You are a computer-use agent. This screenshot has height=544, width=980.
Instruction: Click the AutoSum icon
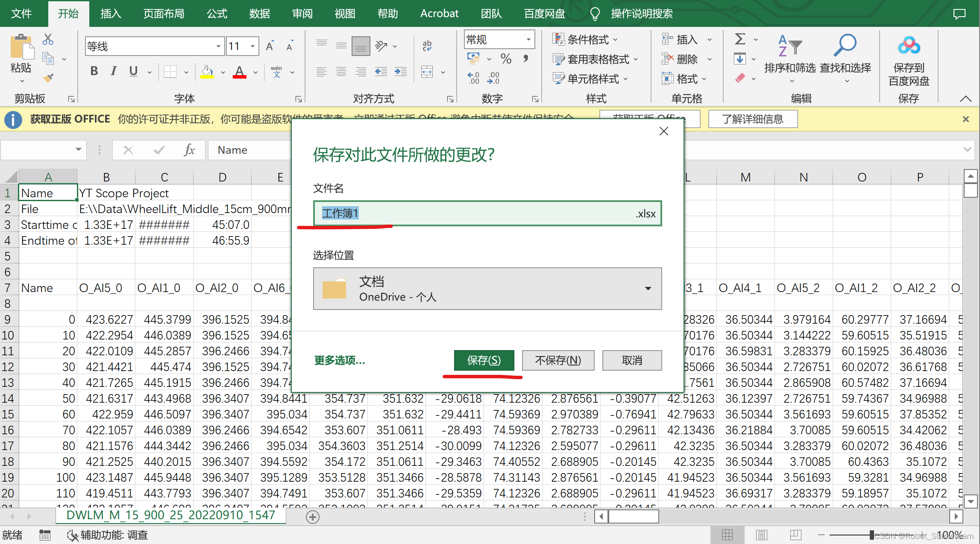(740, 39)
